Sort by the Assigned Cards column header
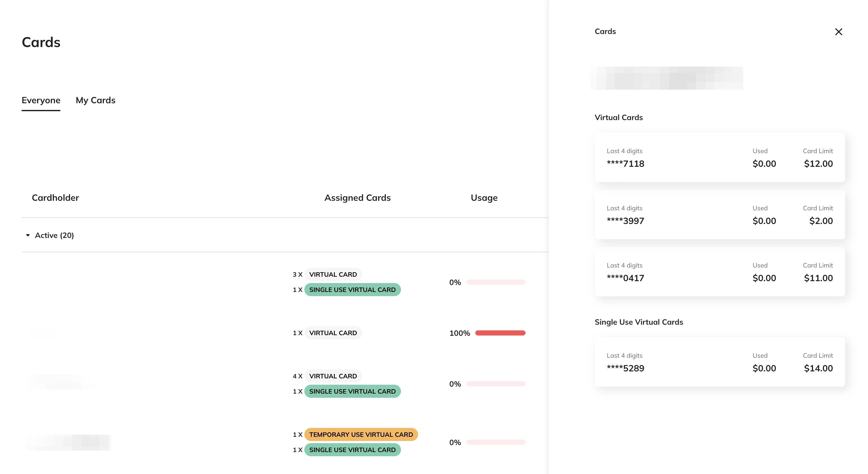The height and width of the screenshot is (474, 868). coord(357,198)
